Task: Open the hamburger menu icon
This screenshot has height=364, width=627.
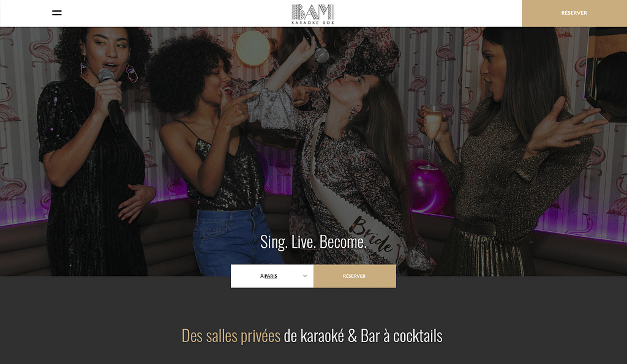Action: (57, 13)
